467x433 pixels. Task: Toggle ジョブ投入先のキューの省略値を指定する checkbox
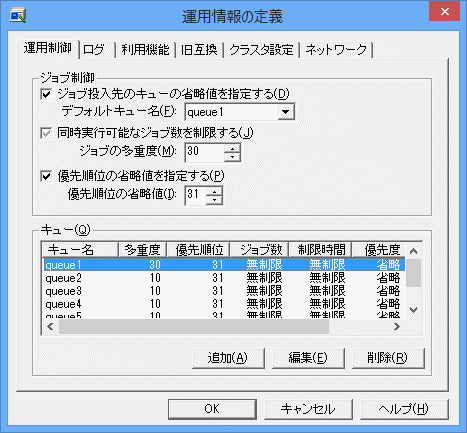46,94
